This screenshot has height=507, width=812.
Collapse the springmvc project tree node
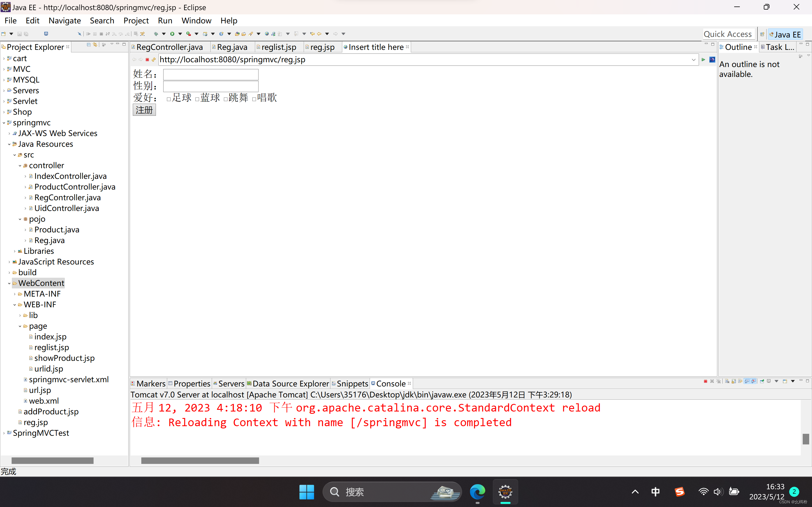pyautogui.click(x=4, y=123)
